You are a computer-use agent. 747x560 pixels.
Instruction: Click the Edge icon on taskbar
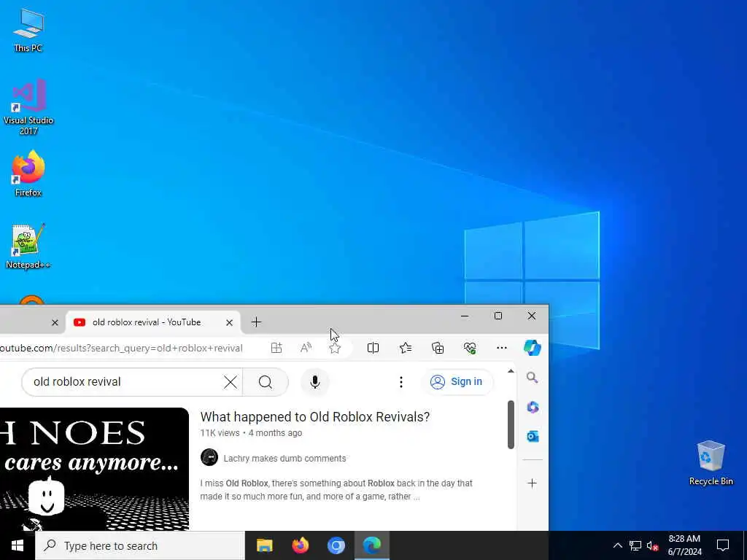pyautogui.click(x=372, y=545)
